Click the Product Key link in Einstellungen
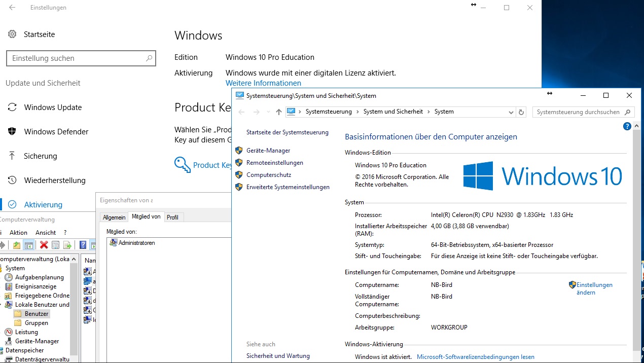The width and height of the screenshot is (644, 363). [x=212, y=165]
